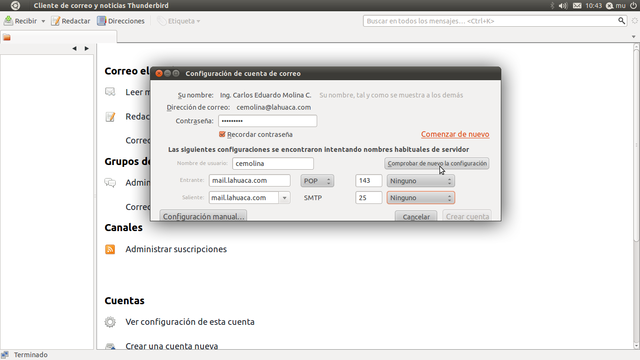
Task: Change the incoming POP protocol dropdown
Action: pyautogui.click(x=317, y=180)
